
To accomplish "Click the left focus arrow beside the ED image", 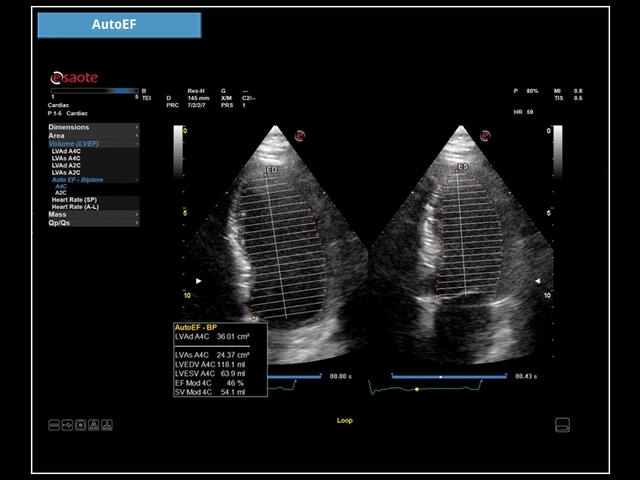I will pyautogui.click(x=198, y=282).
